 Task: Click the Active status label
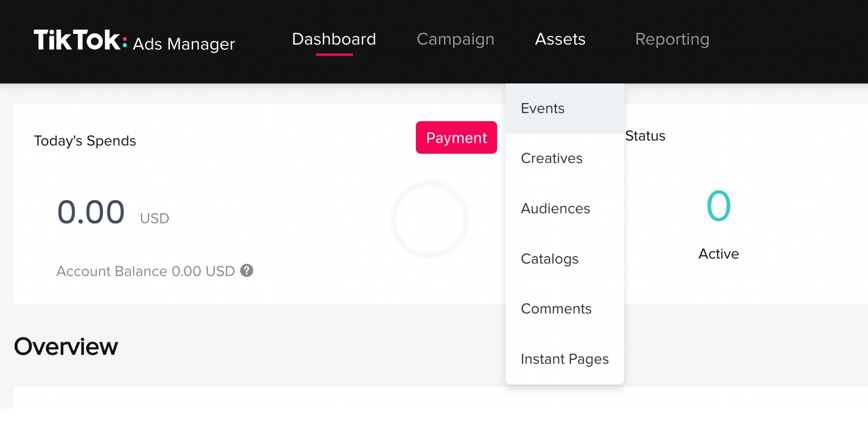[718, 254]
